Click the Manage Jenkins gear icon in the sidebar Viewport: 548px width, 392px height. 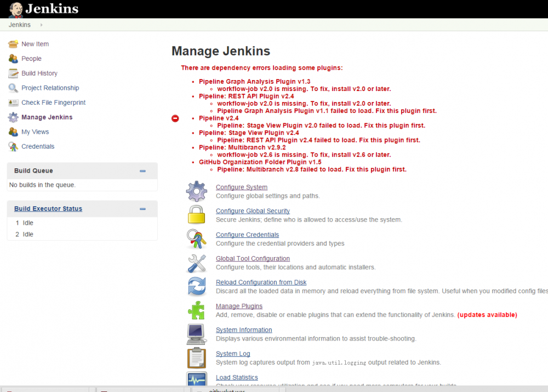[13, 117]
